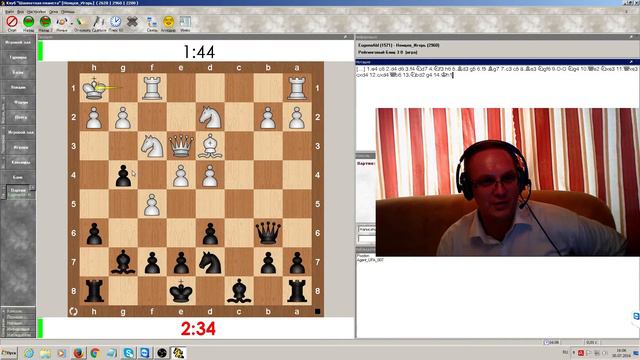Click the pen-shaped resign toolbar icon
The image size is (640, 360).
(98, 22)
